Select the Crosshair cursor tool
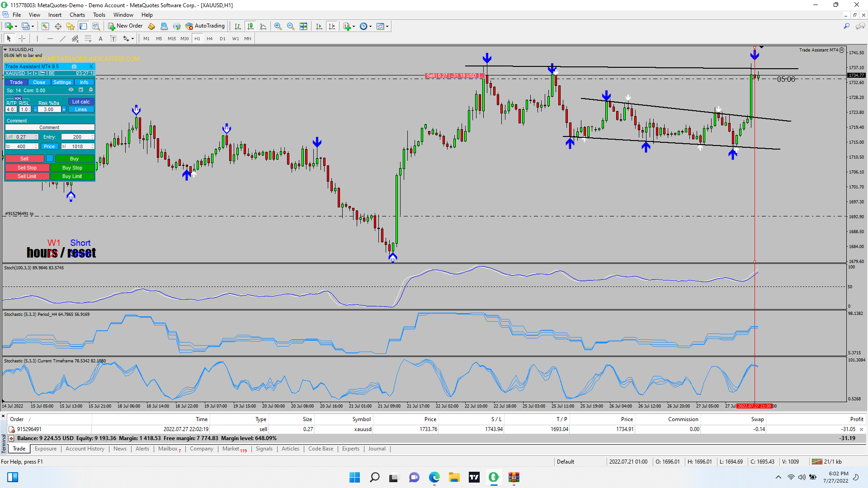 point(22,38)
